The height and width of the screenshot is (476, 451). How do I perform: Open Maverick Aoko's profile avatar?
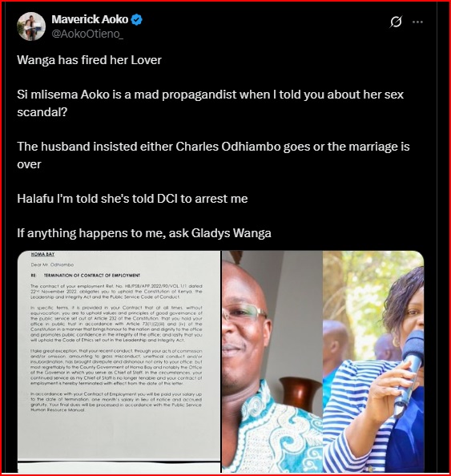pyautogui.click(x=31, y=26)
